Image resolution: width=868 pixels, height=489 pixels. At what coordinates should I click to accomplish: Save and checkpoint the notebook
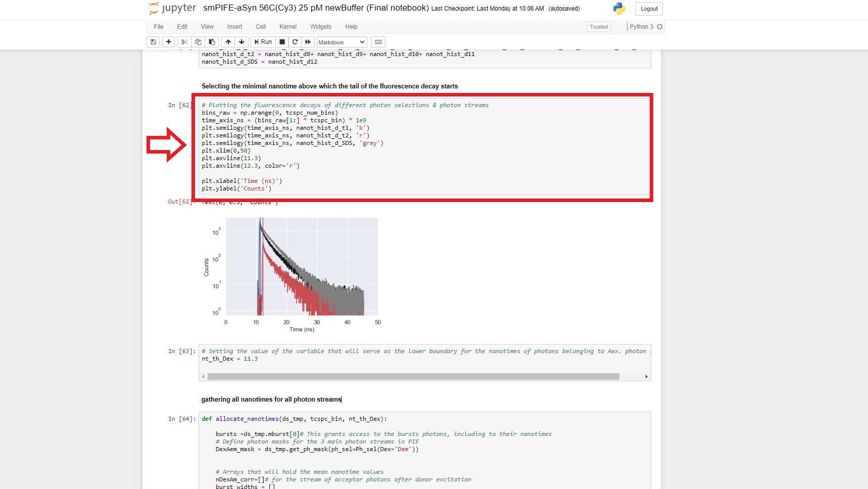click(x=154, y=42)
